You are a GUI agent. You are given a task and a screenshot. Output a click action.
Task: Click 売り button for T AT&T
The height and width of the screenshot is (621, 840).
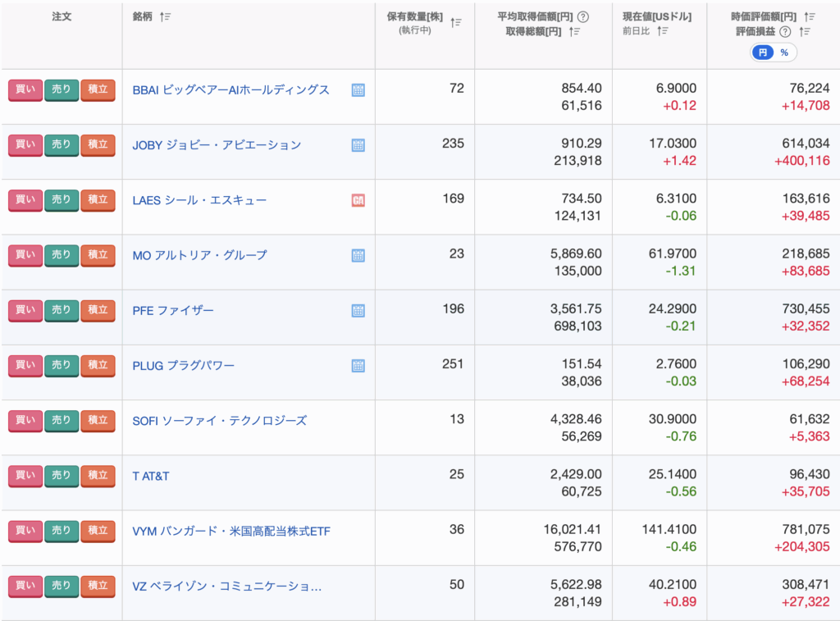[x=62, y=476]
